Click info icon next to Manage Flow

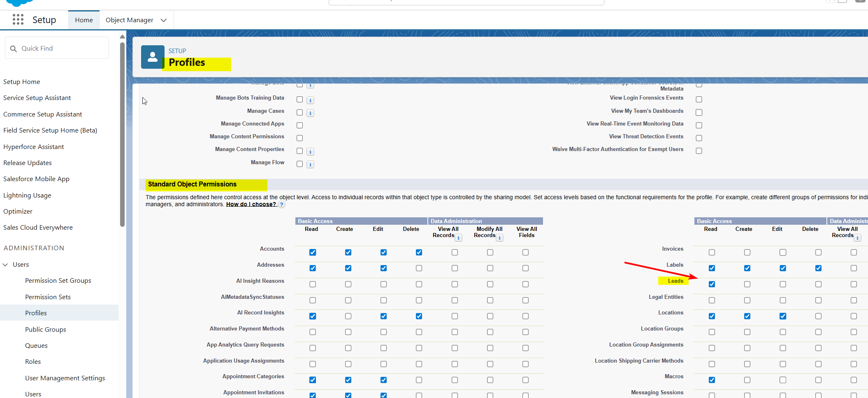311,165
